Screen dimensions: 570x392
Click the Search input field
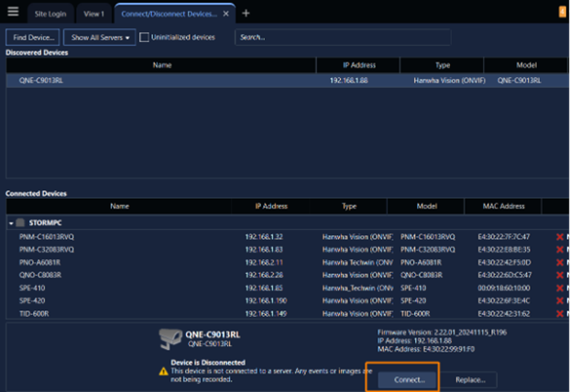click(x=342, y=37)
